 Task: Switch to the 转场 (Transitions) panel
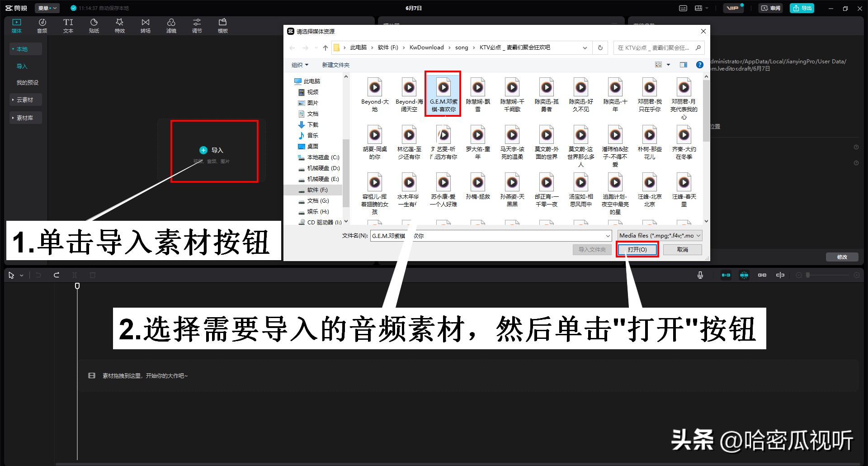coord(145,25)
